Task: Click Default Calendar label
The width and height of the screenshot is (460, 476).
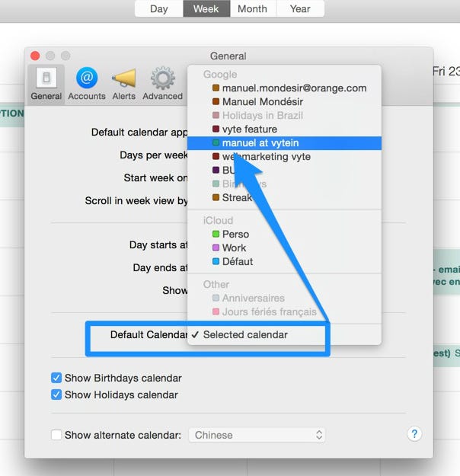Action: pyautogui.click(x=149, y=334)
